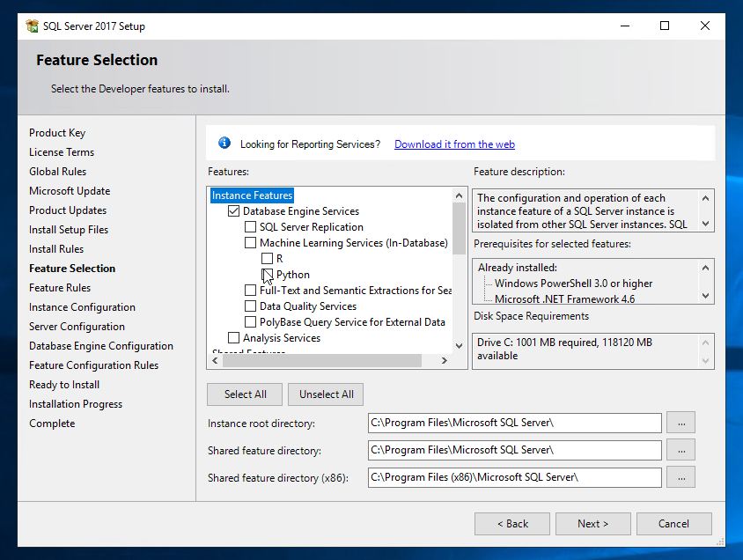Click the Already installed: prerequisites node

click(518, 268)
